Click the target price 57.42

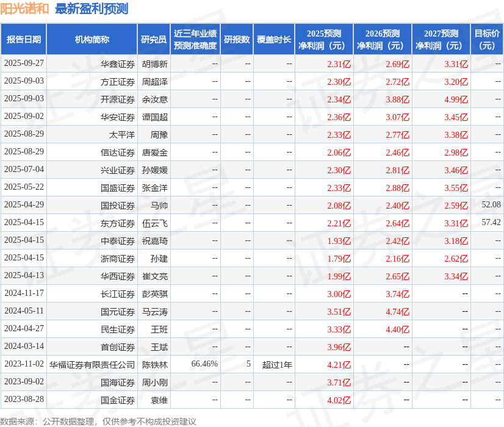tap(491, 222)
